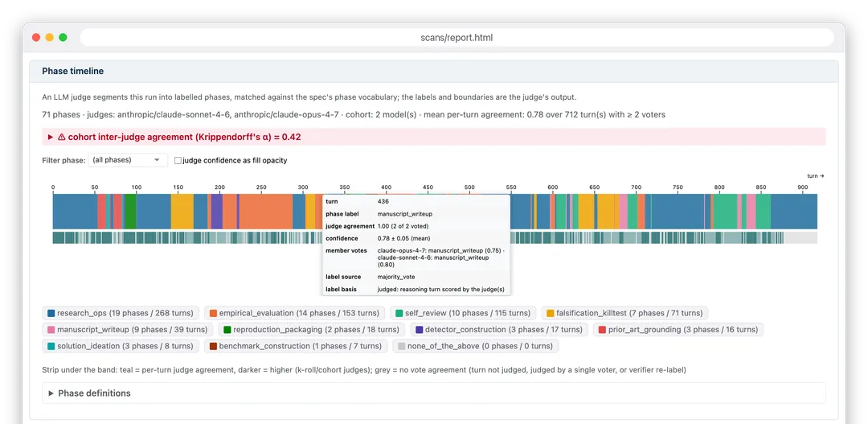
Task: Click the majority_vote value in tooltip
Action: [396, 277]
